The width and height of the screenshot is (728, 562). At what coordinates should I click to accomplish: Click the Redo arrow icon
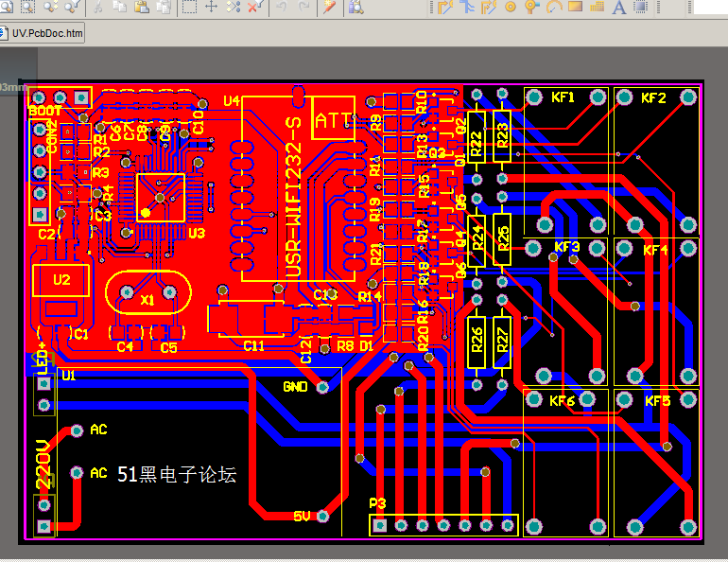[x=303, y=7]
